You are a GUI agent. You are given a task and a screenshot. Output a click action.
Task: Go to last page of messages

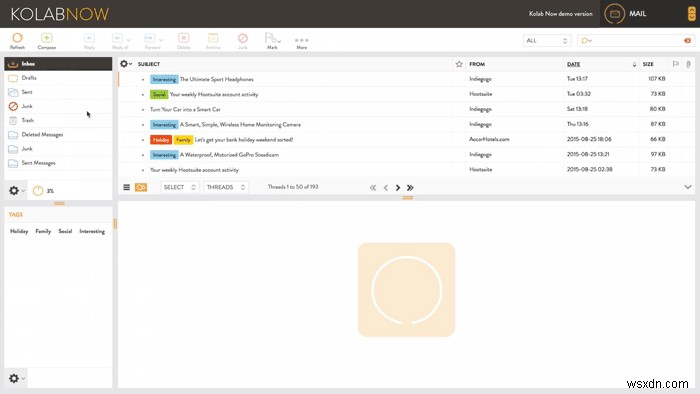(410, 188)
